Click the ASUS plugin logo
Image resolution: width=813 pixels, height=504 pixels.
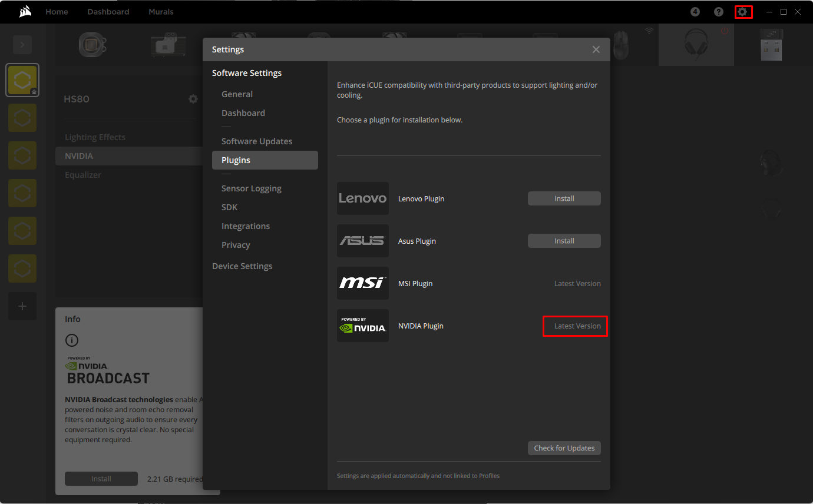(363, 241)
